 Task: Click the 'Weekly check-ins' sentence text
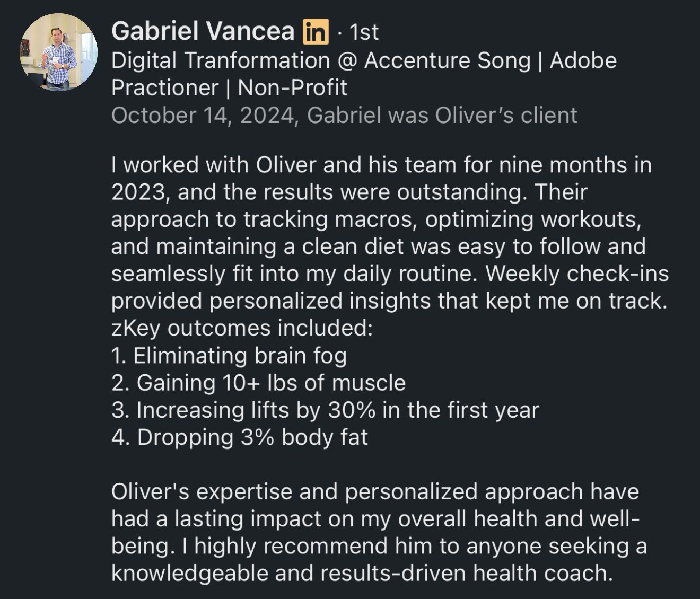[x=577, y=274]
